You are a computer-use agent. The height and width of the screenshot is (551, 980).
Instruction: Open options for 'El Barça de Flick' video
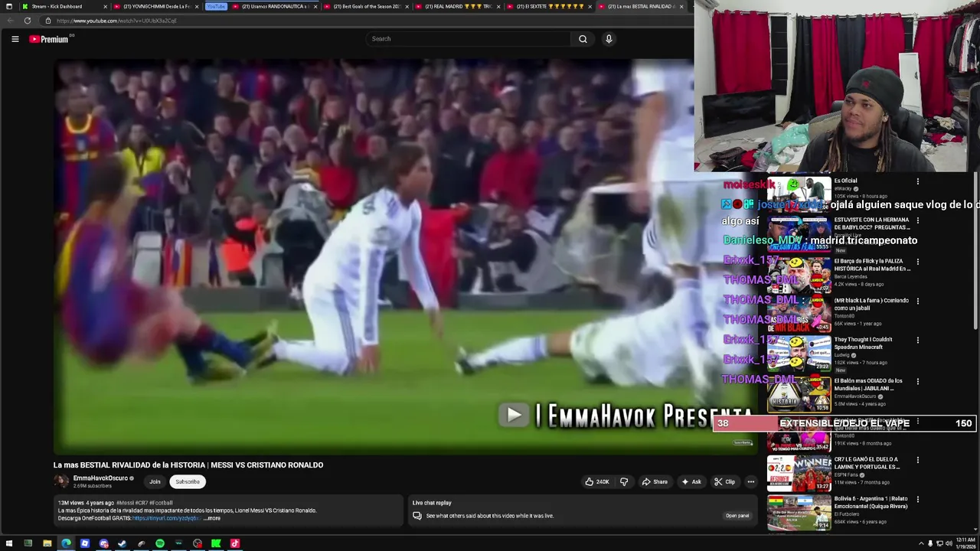coord(918,261)
